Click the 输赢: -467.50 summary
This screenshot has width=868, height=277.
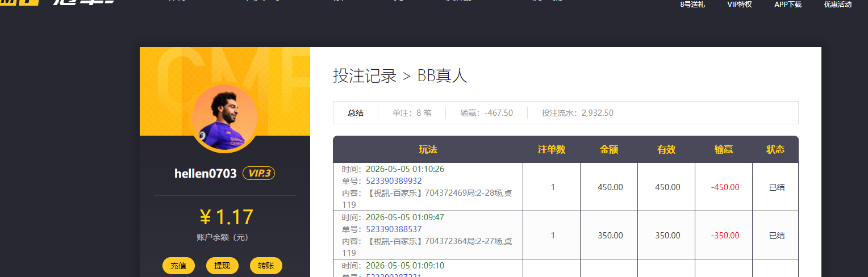coord(487,113)
